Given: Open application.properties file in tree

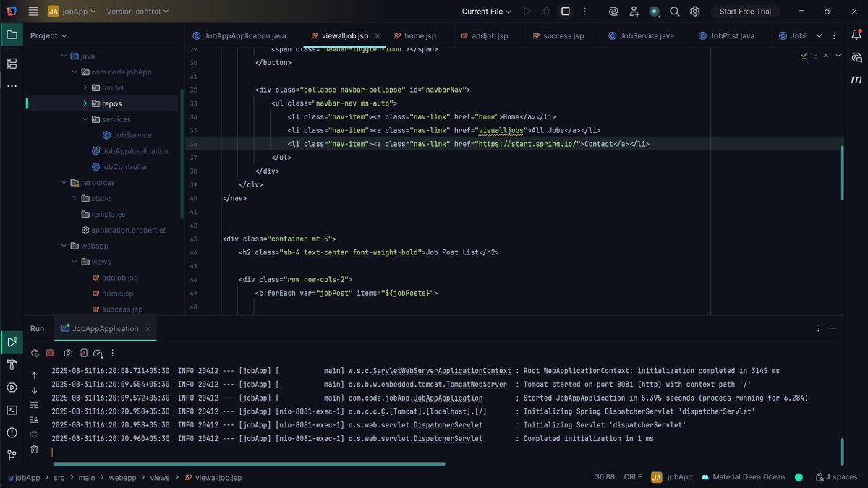Looking at the screenshot, I should (x=124, y=230).
